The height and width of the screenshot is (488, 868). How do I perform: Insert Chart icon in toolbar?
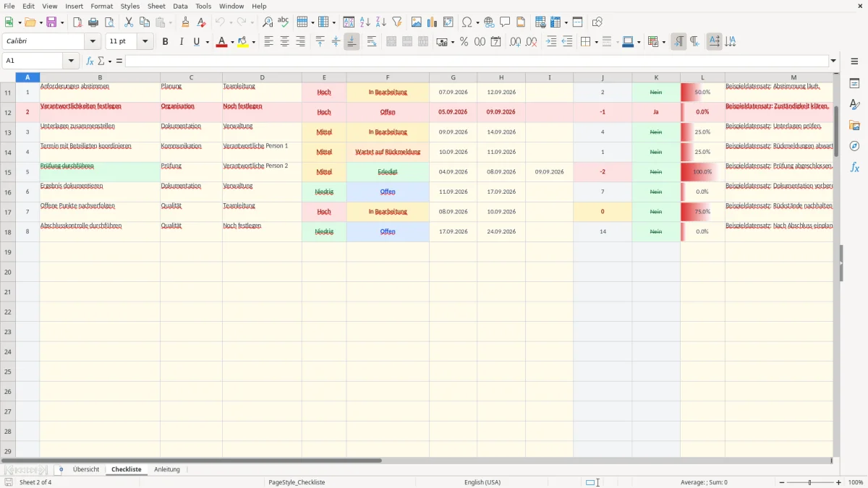click(433, 22)
